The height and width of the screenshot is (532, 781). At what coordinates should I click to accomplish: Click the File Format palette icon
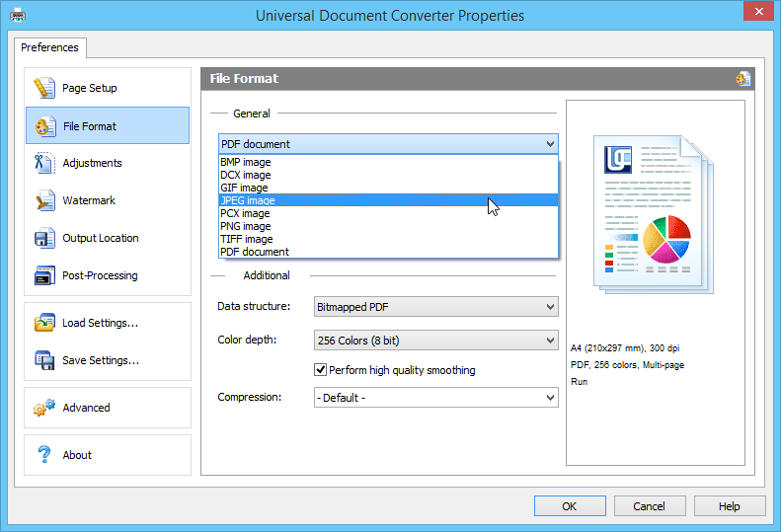click(44, 126)
